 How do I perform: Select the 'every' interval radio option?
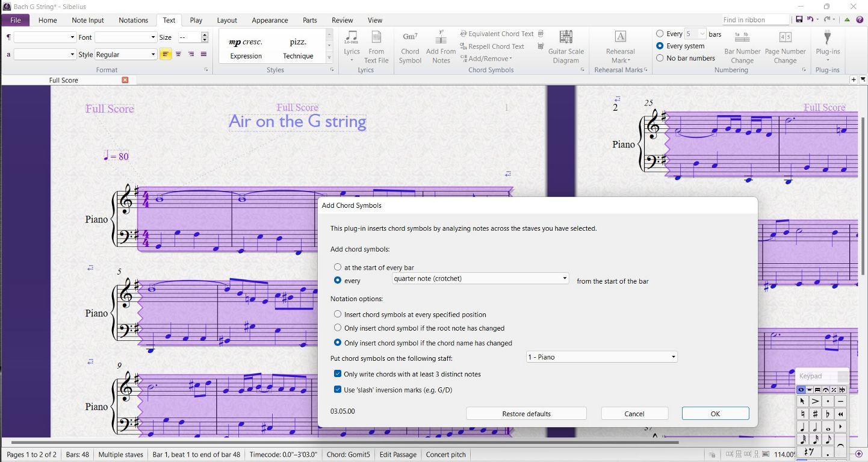[338, 280]
